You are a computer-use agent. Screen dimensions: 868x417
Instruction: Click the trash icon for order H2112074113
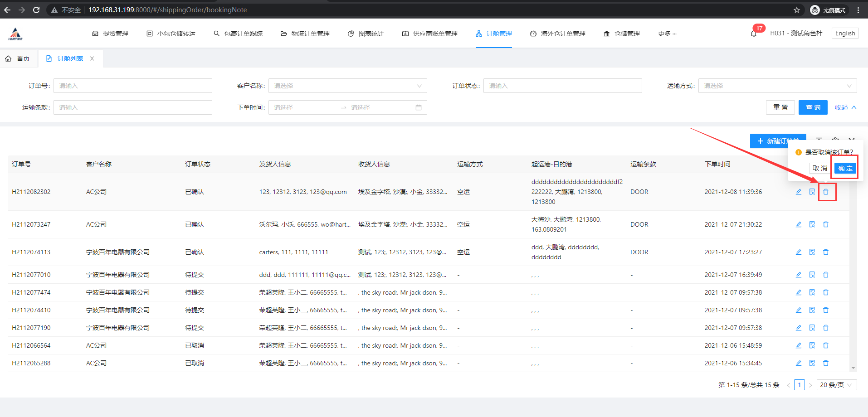coord(826,252)
